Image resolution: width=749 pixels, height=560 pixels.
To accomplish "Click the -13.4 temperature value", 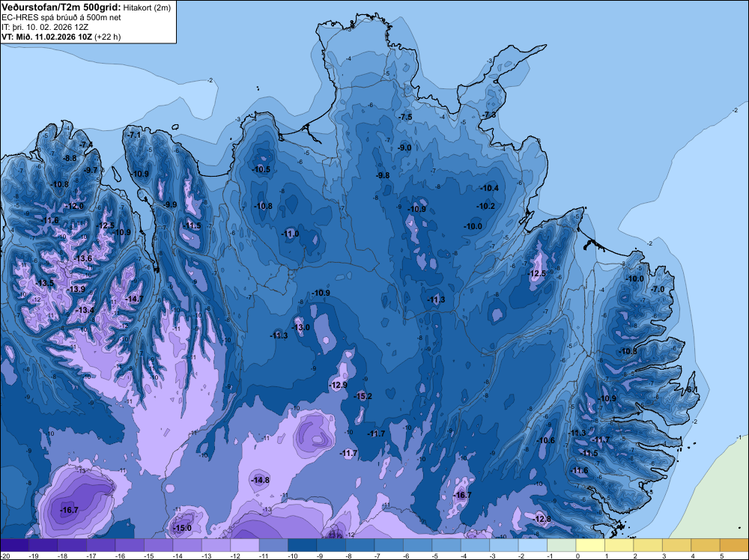I will tap(85, 310).
